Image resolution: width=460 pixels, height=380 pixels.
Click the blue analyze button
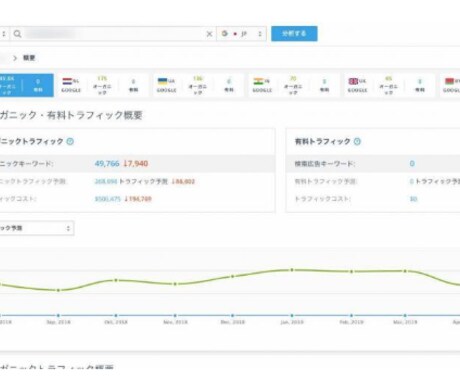(294, 34)
